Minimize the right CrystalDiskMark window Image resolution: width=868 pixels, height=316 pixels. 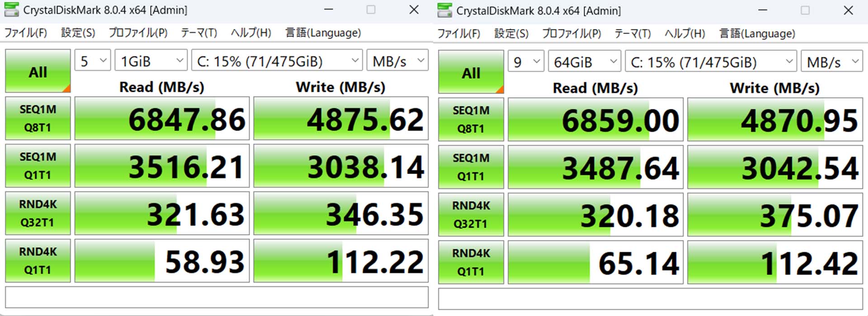pos(763,10)
